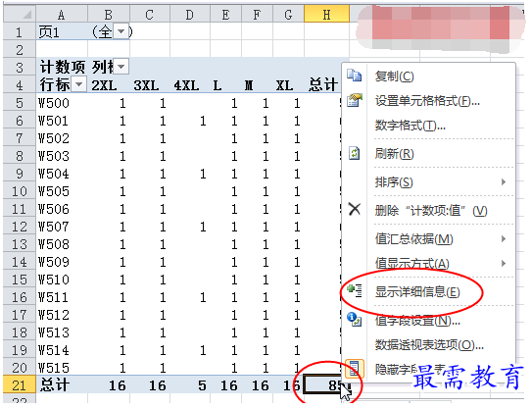The image size is (532, 408).
Task: Expand the 值汇总依据(M) submenu arrow
Action: click(504, 239)
